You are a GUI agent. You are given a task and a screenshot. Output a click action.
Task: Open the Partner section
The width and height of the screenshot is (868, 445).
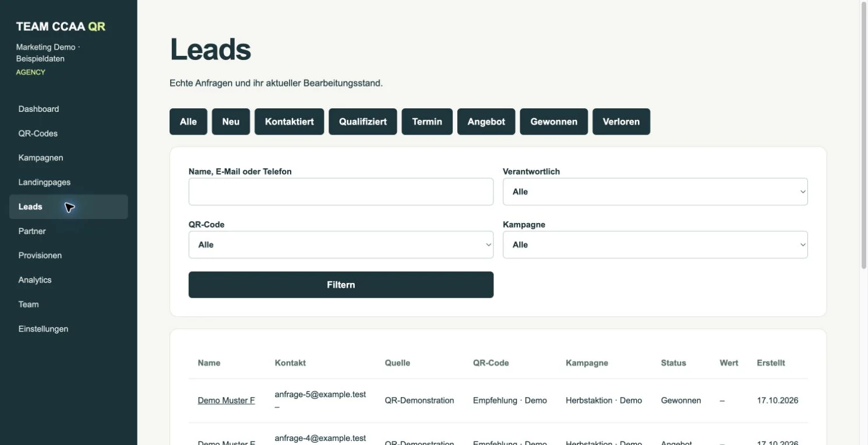[69, 231]
